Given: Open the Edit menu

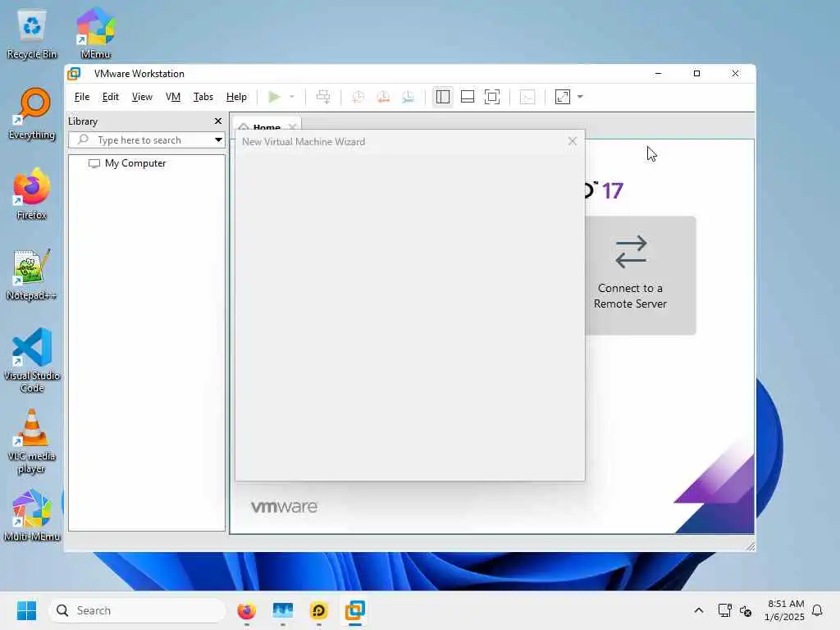Looking at the screenshot, I should pyautogui.click(x=111, y=97).
